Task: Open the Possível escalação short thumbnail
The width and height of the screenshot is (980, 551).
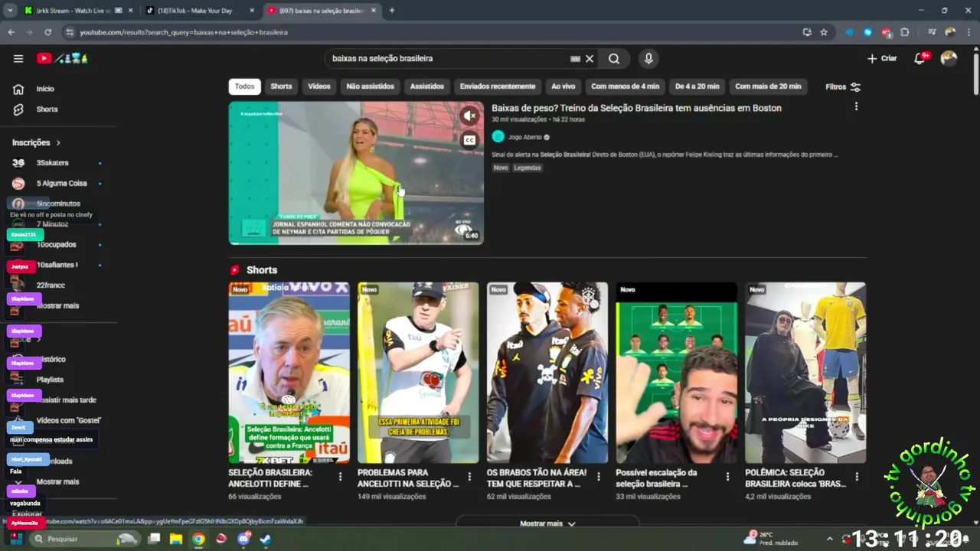Action: pos(677,373)
